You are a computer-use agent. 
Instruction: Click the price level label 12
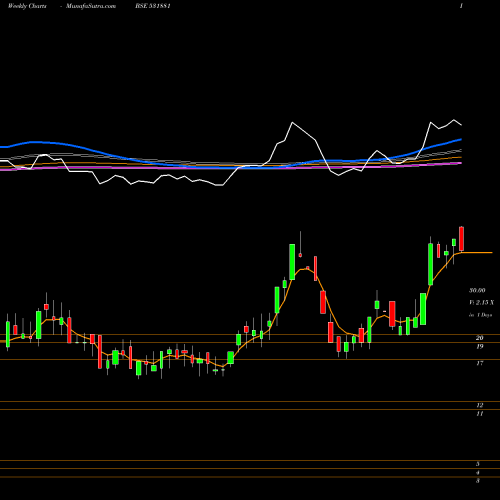click(x=480, y=405)
